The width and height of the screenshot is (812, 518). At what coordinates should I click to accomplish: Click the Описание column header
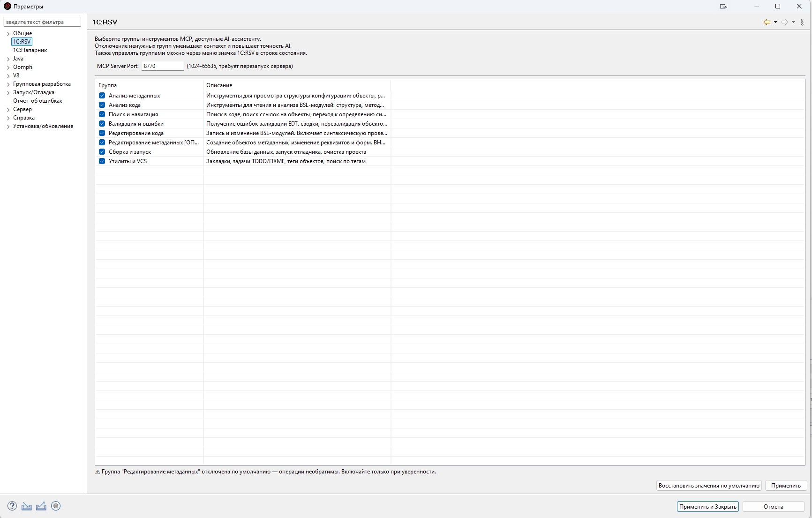pos(219,85)
